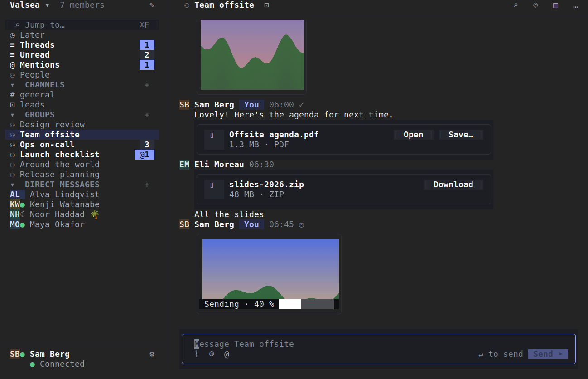Click the Jump to search box
The height and width of the screenshot is (379, 588).
[x=82, y=25]
